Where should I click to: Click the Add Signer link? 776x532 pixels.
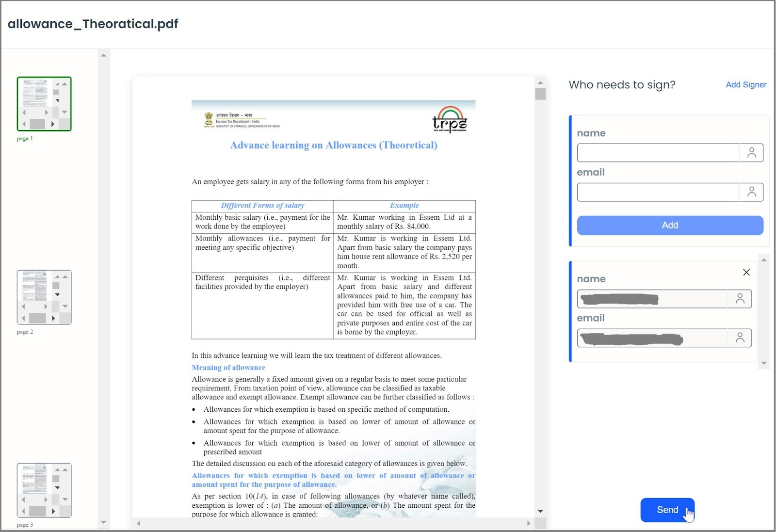[746, 85]
